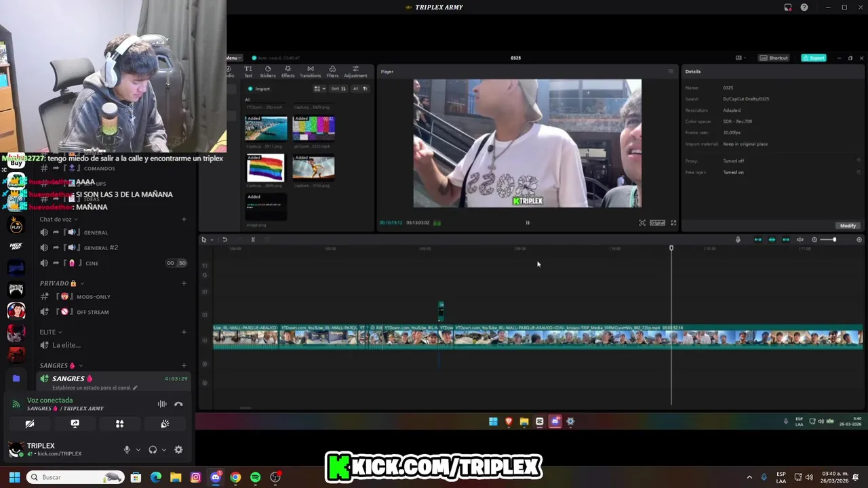Select the beach aerial media thumbnail

266,128
